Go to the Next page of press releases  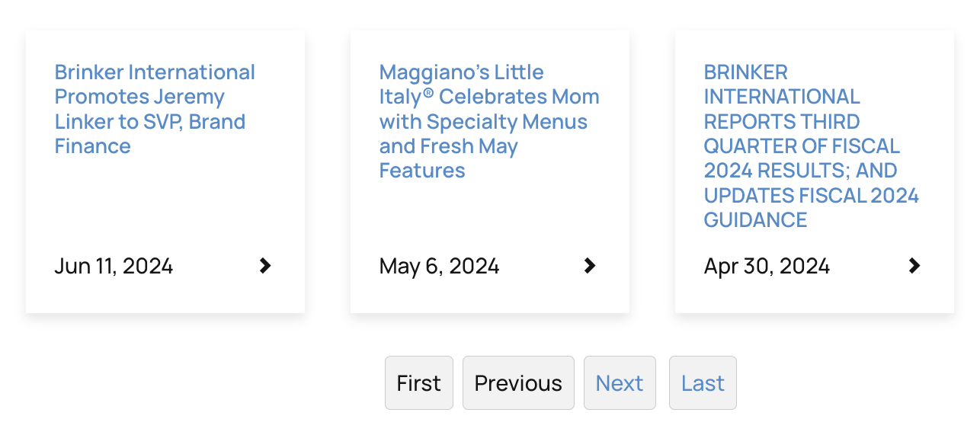tap(620, 382)
